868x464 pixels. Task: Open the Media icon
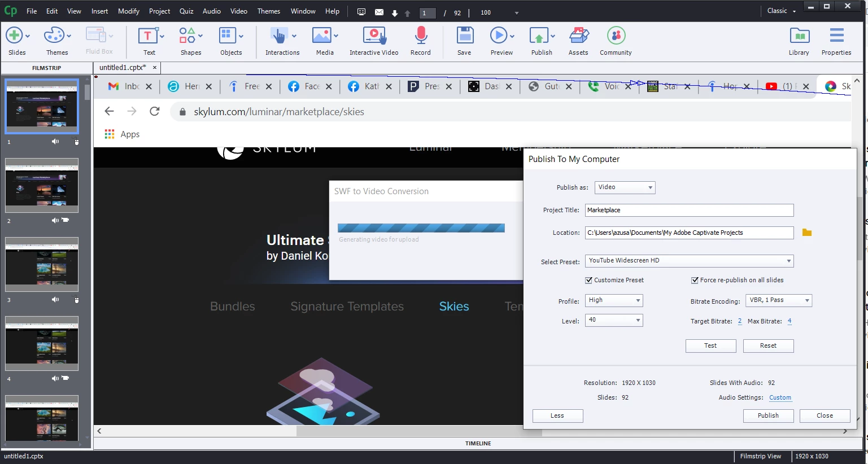coord(321,36)
